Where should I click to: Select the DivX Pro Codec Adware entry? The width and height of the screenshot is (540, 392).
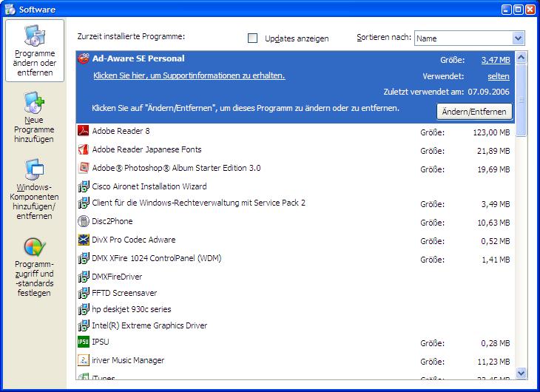tap(134, 240)
